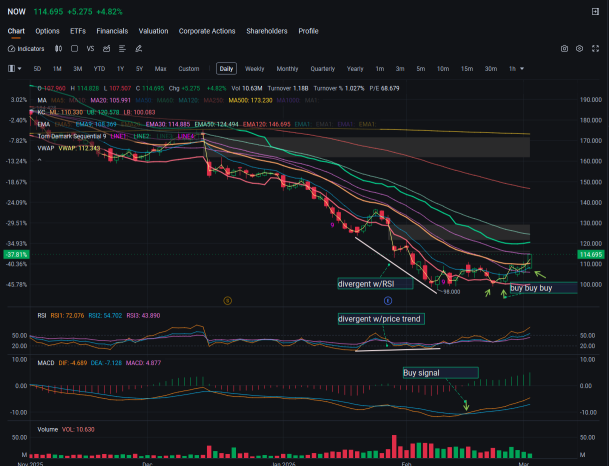Select the drawing pen tool

click(x=138, y=49)
